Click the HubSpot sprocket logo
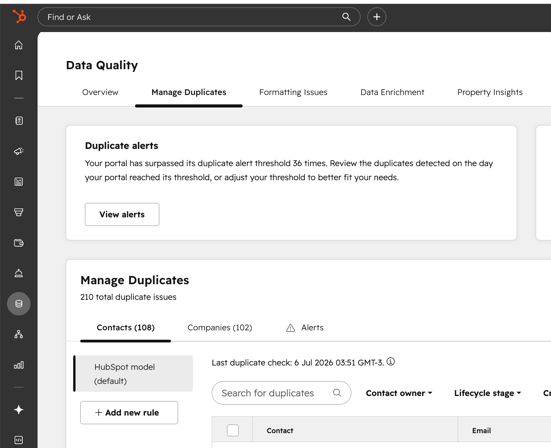This screenshot has width=551, height=448. (x=19, y=17)
